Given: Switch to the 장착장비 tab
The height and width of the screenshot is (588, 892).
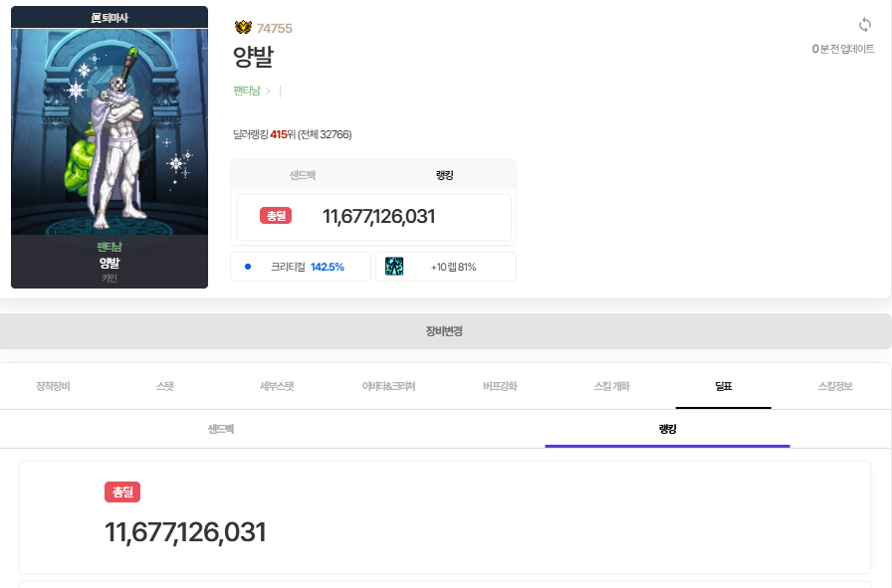Looking at the screenshot, I should click(x=53, y=386).
